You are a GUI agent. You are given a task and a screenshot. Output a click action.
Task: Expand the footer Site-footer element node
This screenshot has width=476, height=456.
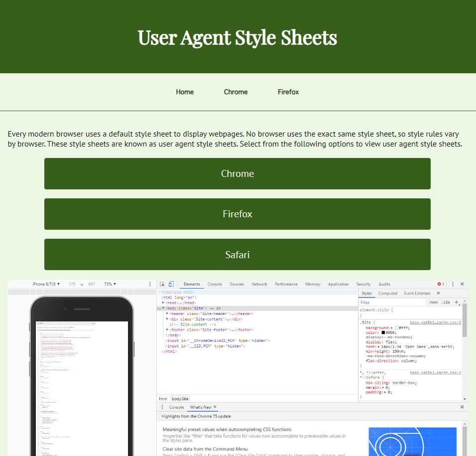coord(167,330)
